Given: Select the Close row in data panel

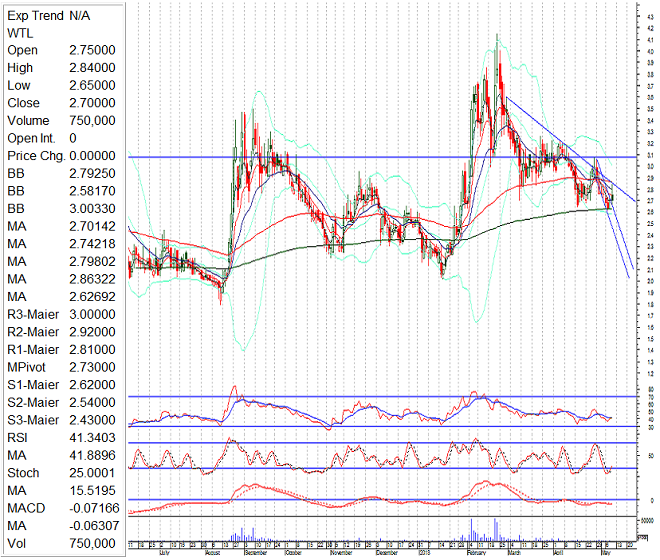Looking at the screenshot, I should tap(60, 103).
